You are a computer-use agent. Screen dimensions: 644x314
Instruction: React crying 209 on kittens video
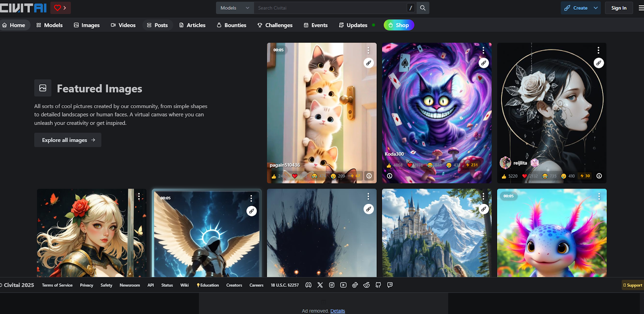tap(338, 176)
